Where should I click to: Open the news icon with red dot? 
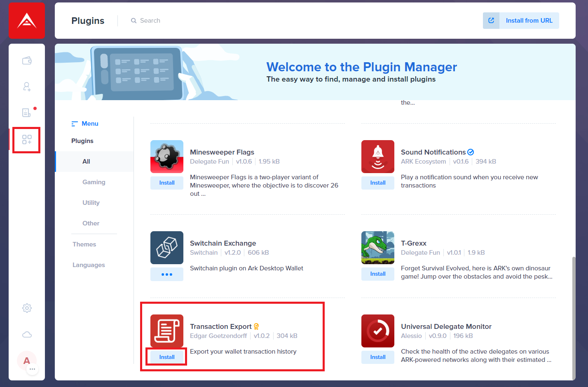pyautogui.click(x=27, y=113)
